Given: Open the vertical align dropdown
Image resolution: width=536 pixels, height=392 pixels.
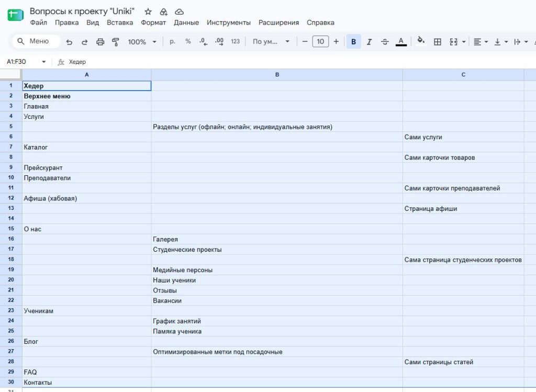Looking at the screenshot, I should [501, 42].
